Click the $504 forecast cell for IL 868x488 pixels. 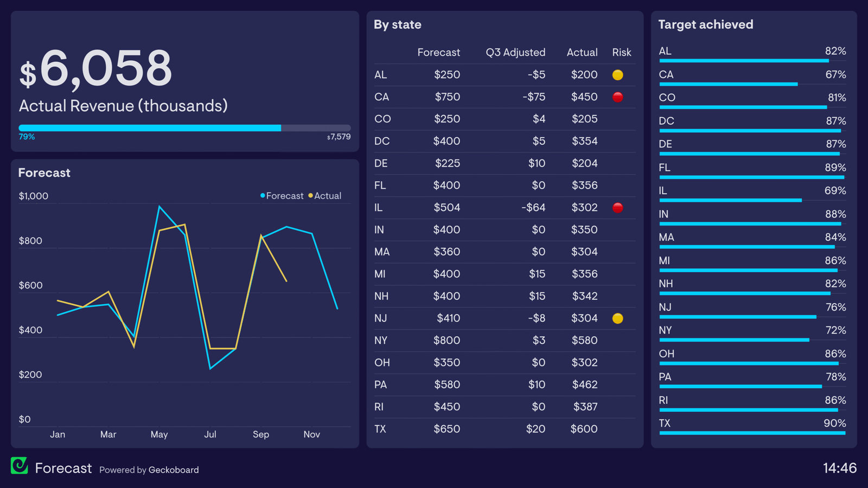tap(447, 208)
